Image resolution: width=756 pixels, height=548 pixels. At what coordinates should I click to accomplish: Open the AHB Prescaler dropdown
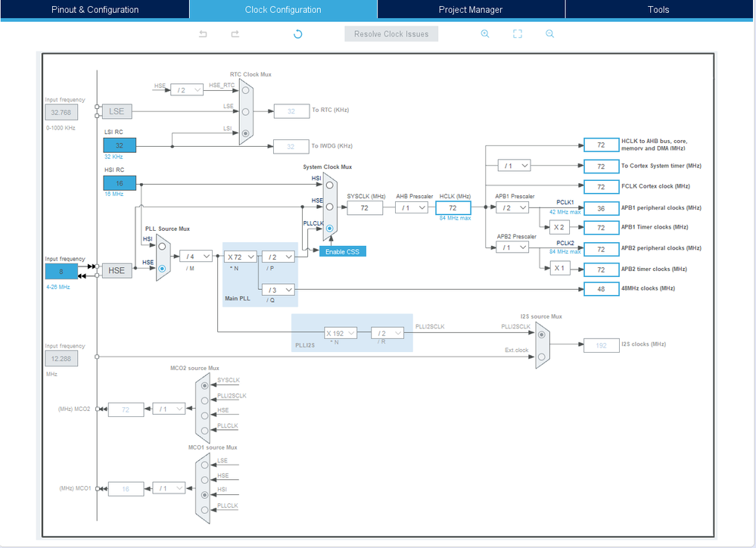412,208
